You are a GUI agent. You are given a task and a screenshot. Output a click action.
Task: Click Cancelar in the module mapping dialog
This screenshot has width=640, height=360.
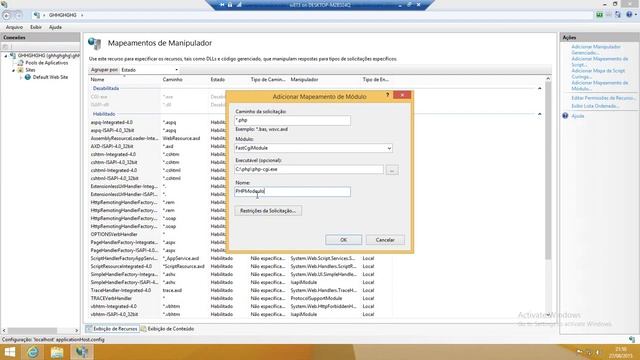coord(385,240)
